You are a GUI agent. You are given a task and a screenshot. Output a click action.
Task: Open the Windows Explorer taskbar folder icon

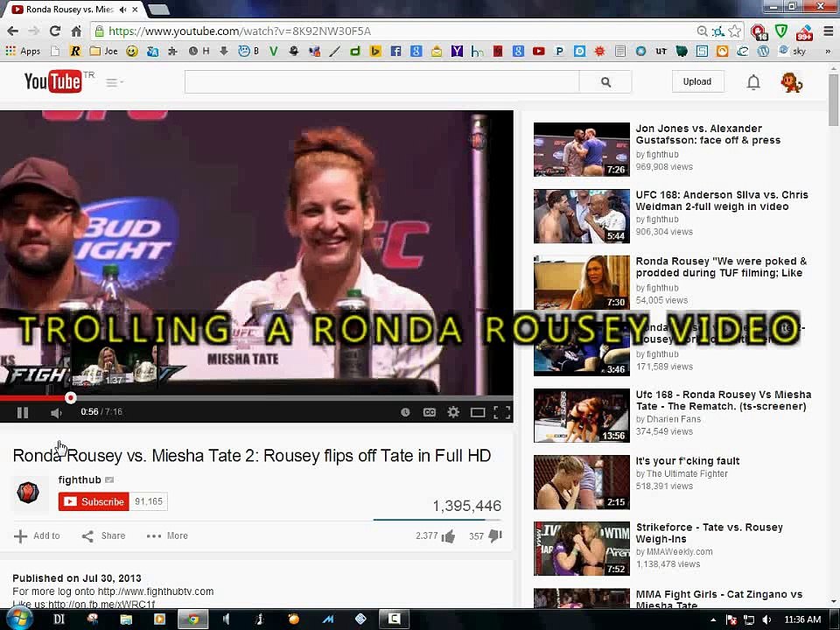[x=126, y=619]
